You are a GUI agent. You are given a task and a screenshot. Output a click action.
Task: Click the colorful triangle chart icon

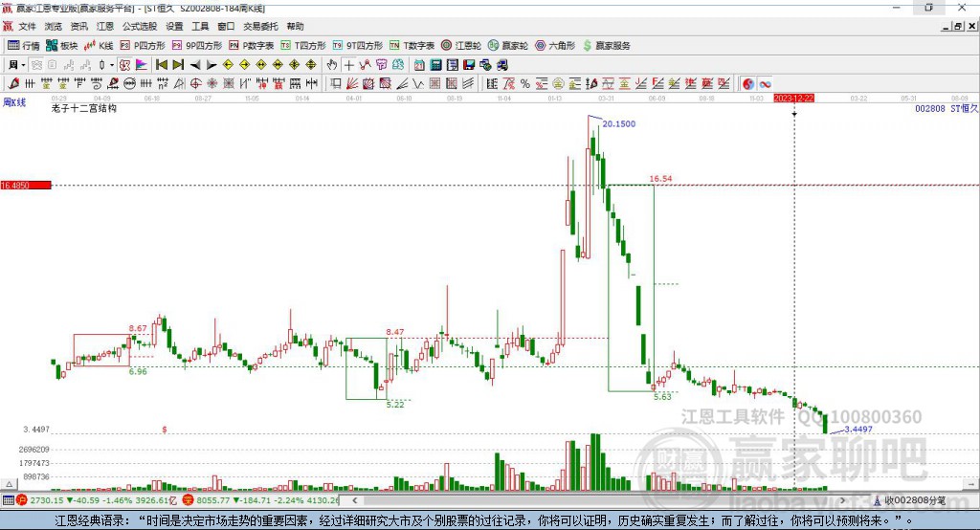[142, 65]
